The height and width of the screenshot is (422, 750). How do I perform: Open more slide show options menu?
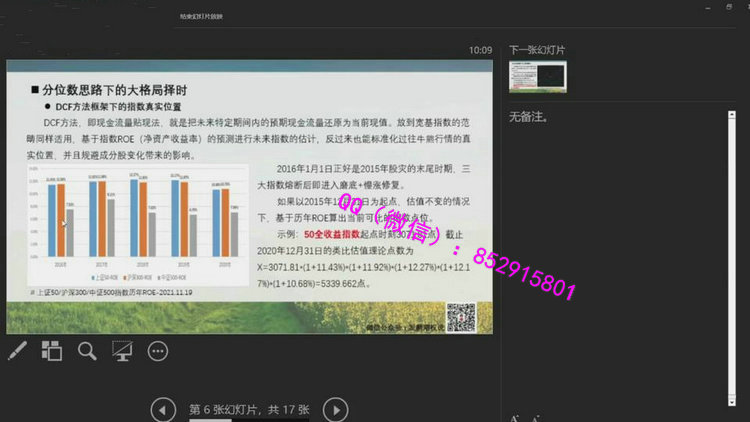[x=157, y=351]
